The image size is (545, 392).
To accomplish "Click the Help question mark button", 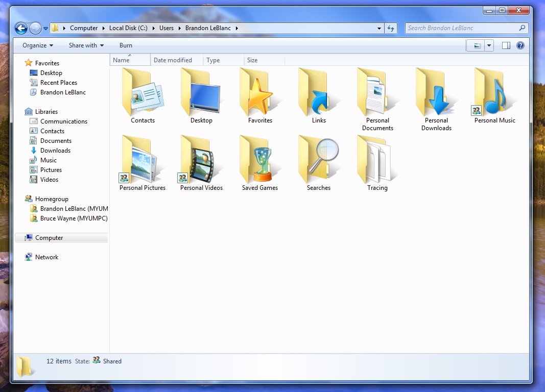I will pyautogui.click(x=520, y=45).
